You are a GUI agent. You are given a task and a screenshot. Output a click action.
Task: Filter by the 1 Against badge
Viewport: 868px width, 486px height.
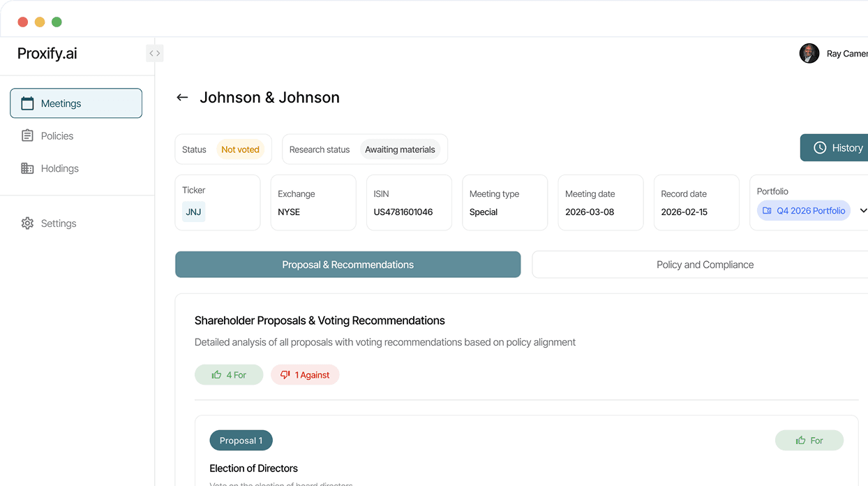click(305, 375)
